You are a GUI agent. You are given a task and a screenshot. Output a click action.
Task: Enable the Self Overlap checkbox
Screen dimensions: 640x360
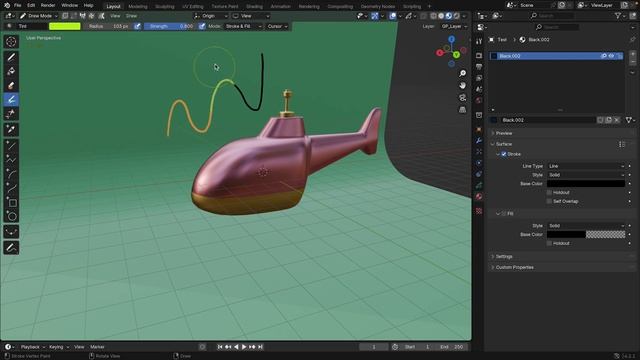point(549,201)
